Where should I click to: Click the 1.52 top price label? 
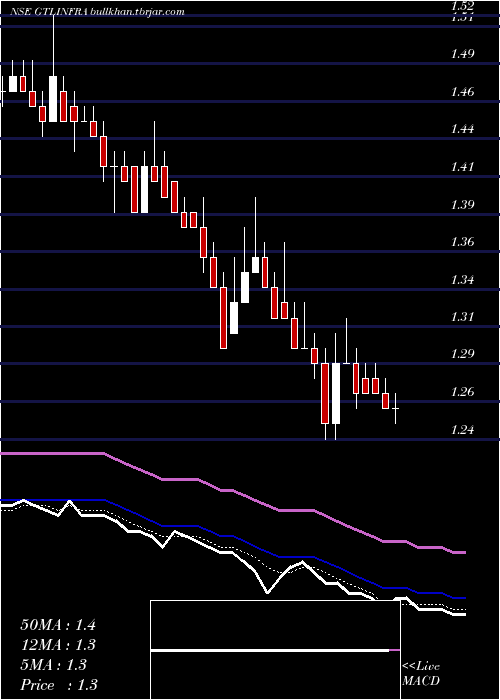point(462,6)
